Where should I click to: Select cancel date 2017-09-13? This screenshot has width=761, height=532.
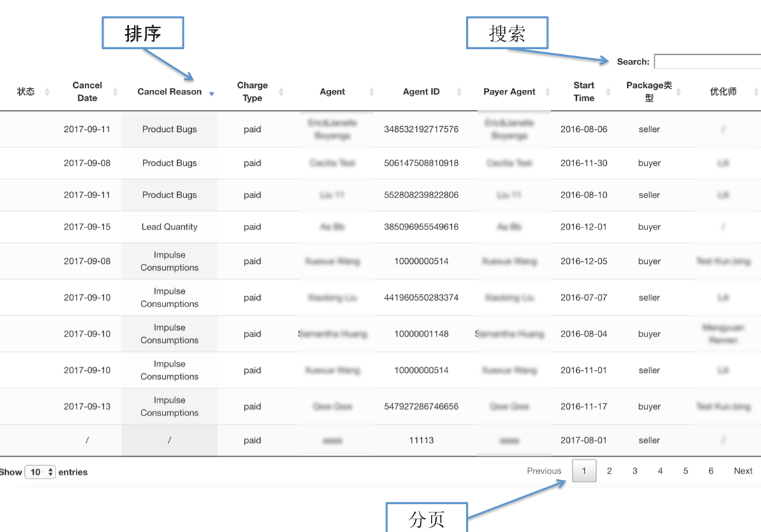click(x=87, y=407)
